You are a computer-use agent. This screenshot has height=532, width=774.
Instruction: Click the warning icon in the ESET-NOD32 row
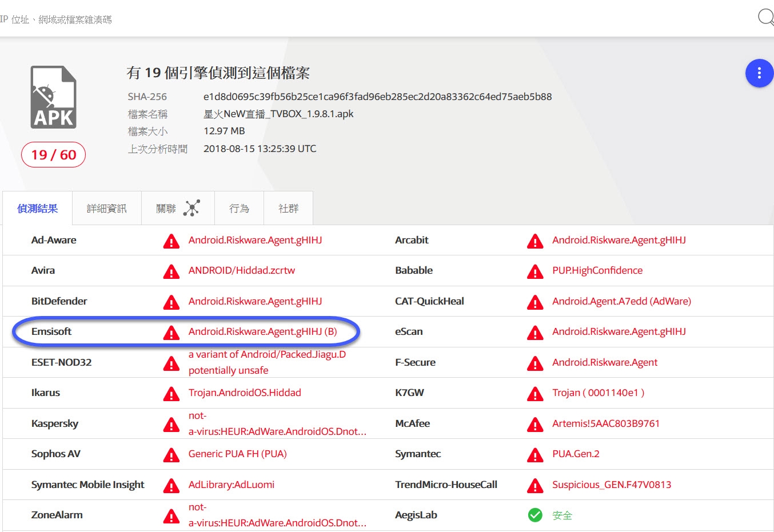(x=171, y=363)
